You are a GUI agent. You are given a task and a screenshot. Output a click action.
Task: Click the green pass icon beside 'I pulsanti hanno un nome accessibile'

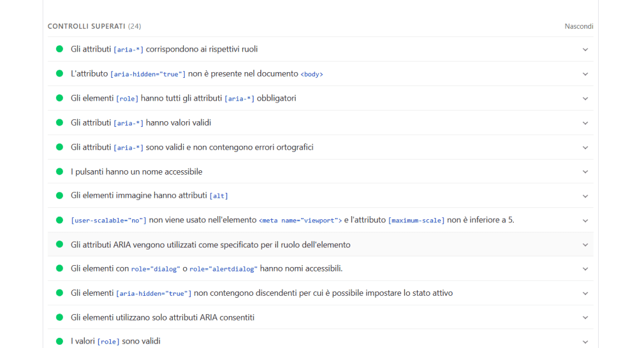pos(60,171)
